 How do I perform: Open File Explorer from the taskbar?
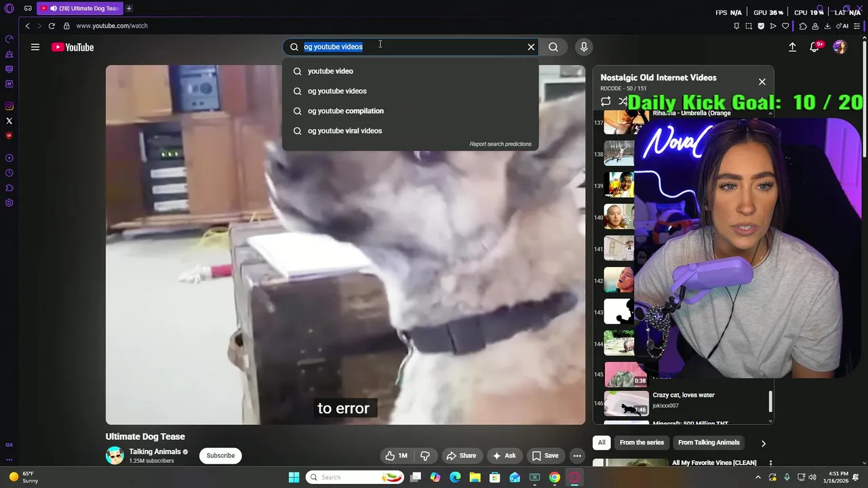(475, 477)
